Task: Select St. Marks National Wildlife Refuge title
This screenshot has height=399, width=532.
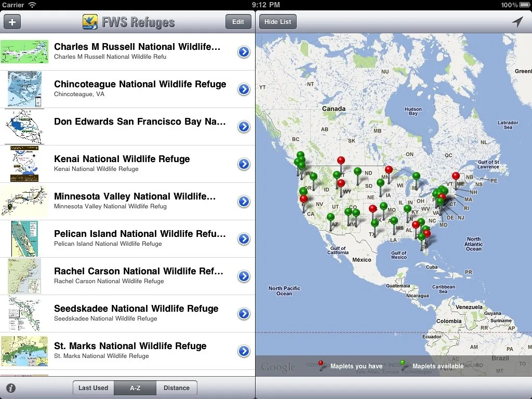Action: click(130, 345)
